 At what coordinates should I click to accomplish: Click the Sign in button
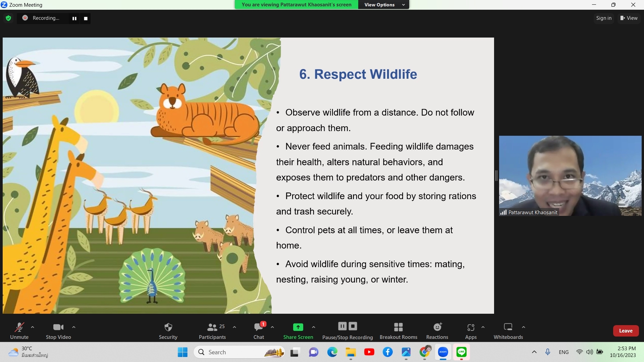tap(604, 18)
